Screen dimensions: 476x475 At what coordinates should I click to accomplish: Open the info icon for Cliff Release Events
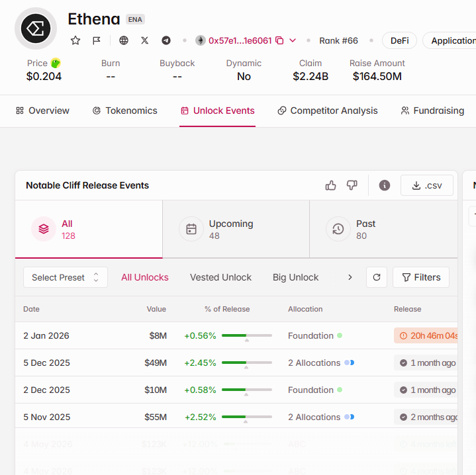pos(385,185)
